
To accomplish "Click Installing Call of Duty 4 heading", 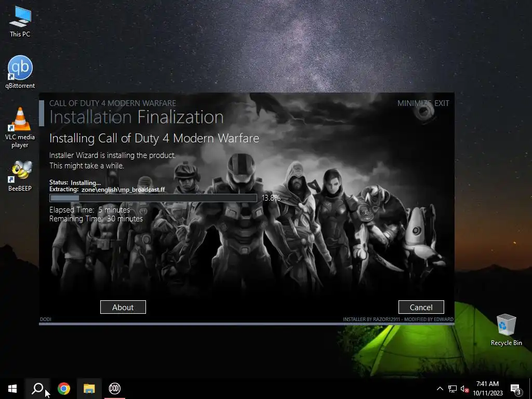I will [x=154, y=138].
